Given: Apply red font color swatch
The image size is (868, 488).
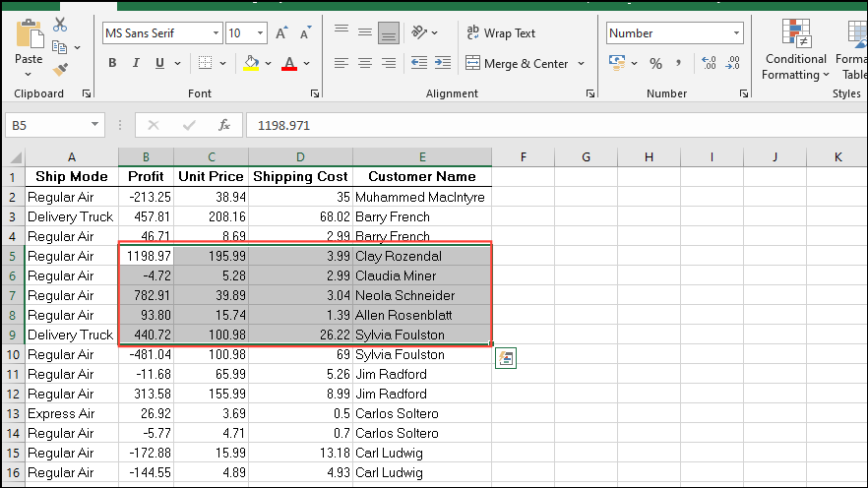Looking at the screenshot, I should pos(289,63).
